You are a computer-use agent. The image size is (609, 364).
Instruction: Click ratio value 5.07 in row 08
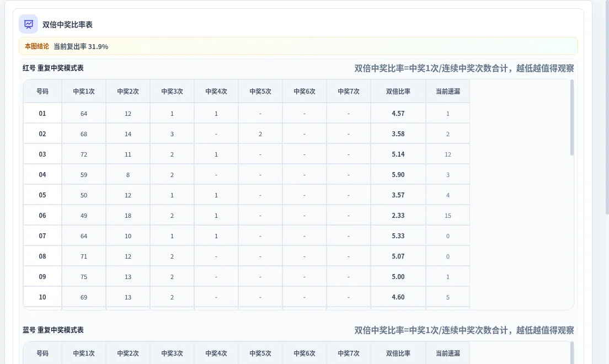(x=398, y=256)
